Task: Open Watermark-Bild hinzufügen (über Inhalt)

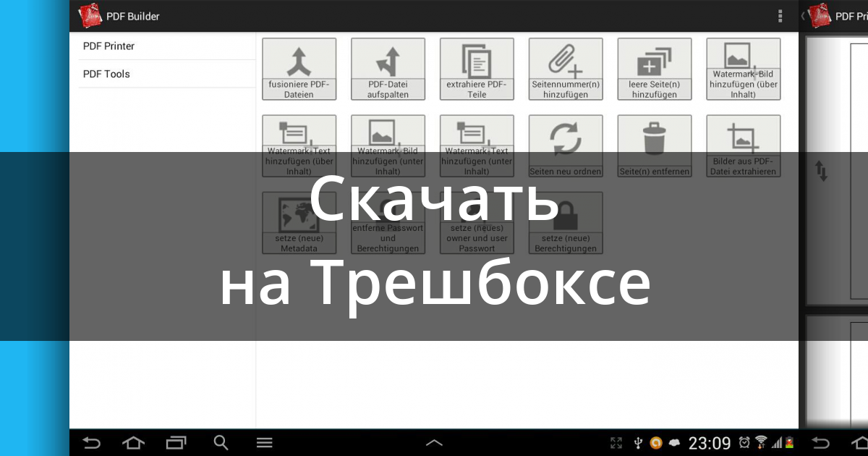Action: pyautogui.click(x=744, y=69)
